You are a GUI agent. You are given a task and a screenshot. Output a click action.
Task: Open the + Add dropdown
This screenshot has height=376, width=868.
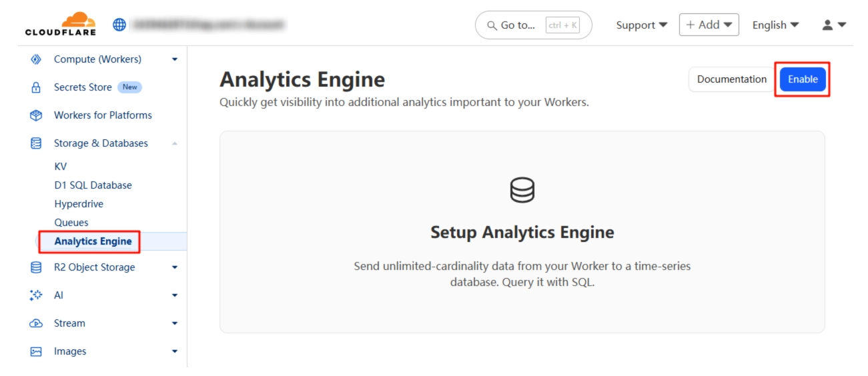pyautogui.click(x=709, y=25)
